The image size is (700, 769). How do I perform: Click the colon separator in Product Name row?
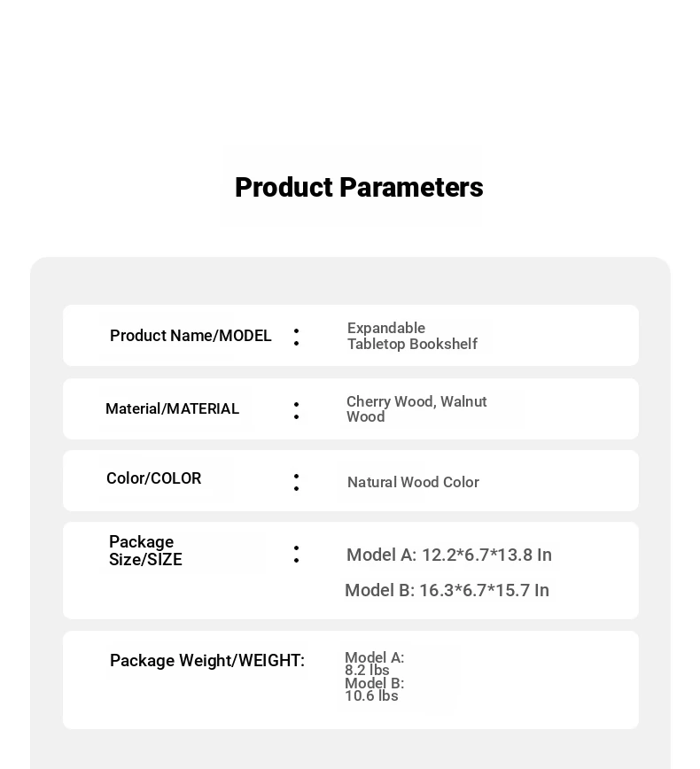[296, 338]
